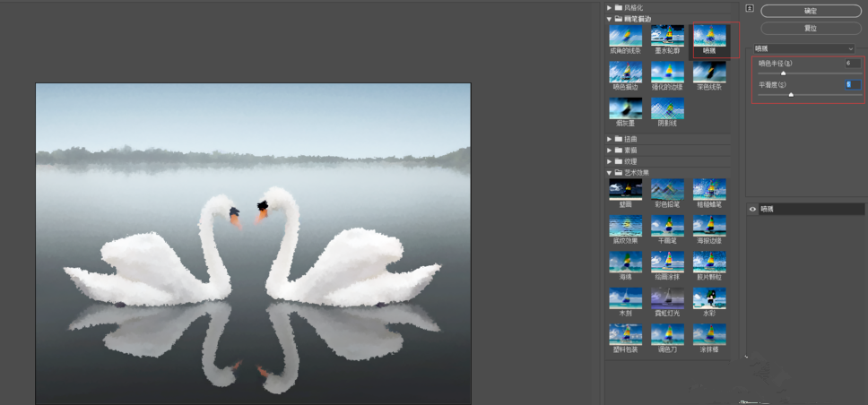Viewport: 868px width, 405px height.
Task: Open the 喷溅 filter type dropdown
Action: tap(805, 48)
